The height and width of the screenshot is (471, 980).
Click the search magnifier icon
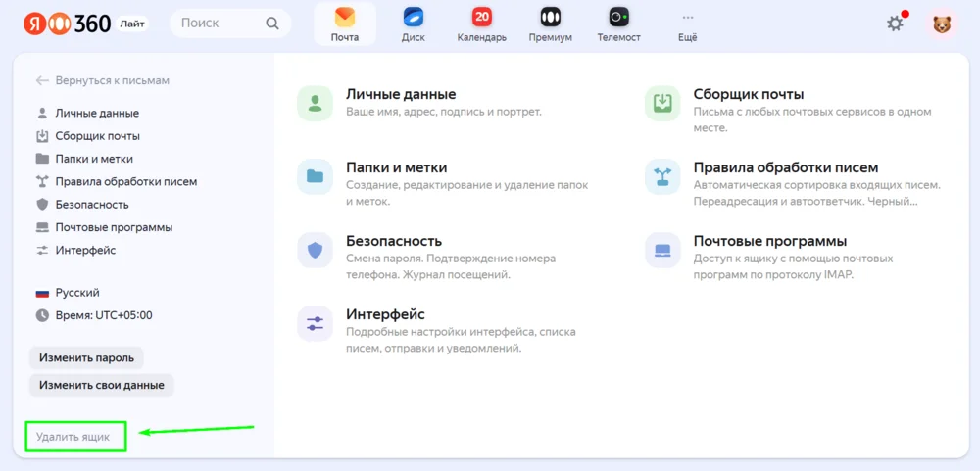[271, 24]
